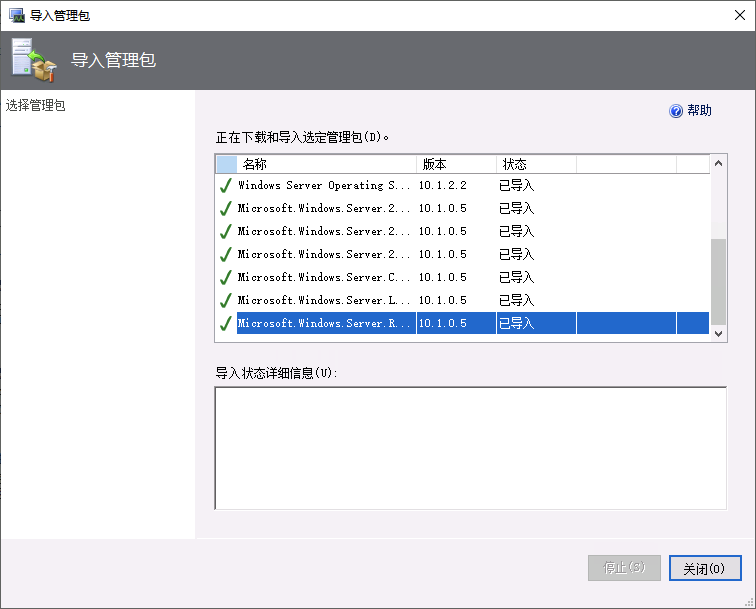756x609 pixels.
Task: Click 已导入 status in Windows Server Operating row
Action: point(516,185)
